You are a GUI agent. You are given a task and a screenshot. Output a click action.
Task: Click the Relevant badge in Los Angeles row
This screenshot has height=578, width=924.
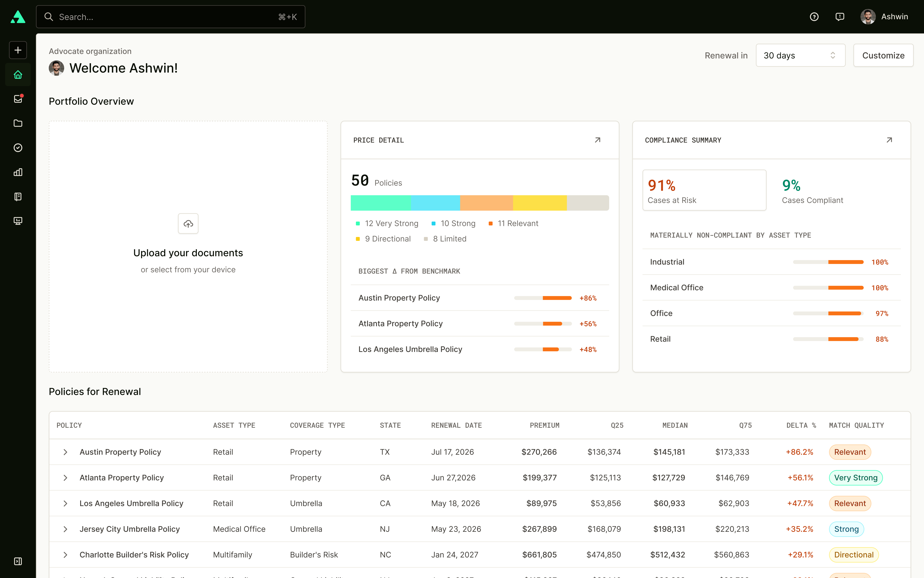tap(850, 504)
